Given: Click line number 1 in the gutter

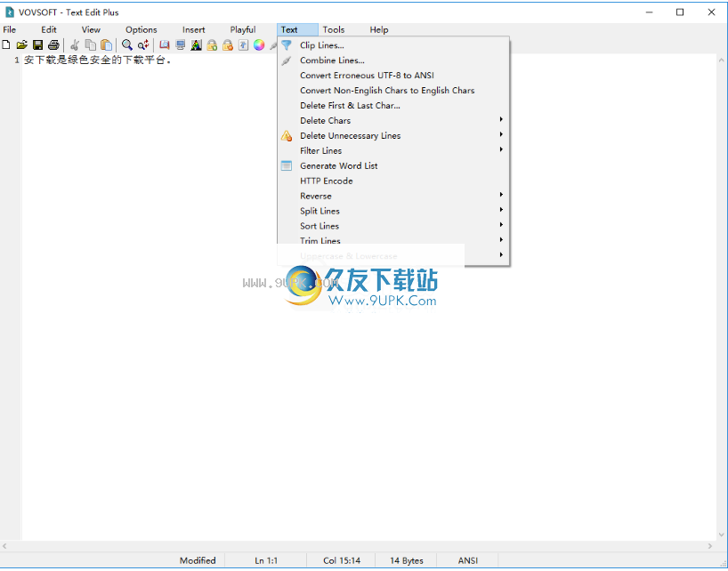Looking at the screenshot, I should (17, 60).
